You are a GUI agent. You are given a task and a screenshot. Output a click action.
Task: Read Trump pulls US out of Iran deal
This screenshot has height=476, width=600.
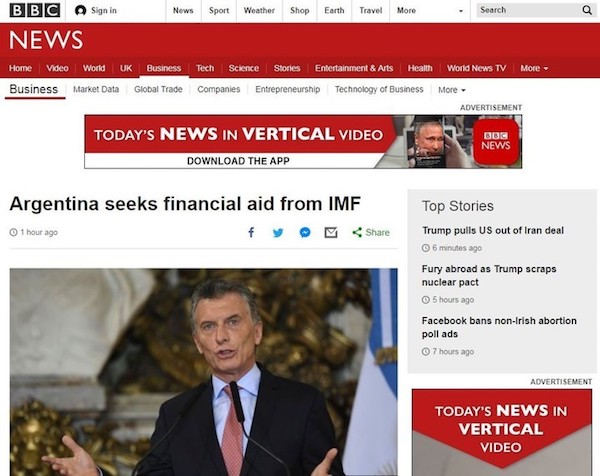(492, 230)
